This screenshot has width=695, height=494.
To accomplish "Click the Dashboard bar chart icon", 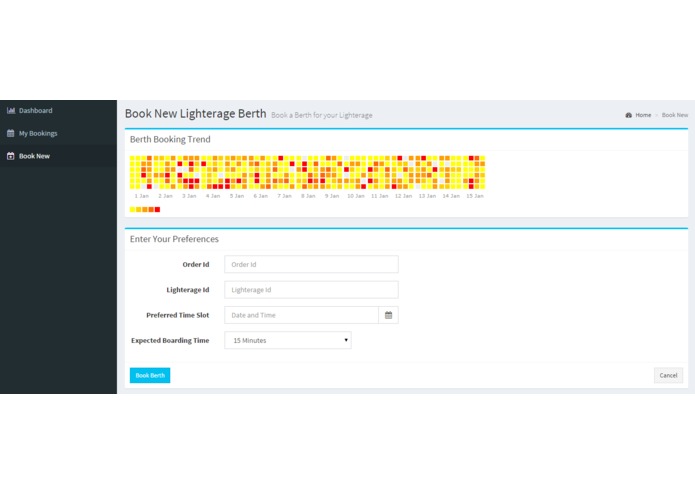I will pyautogui.click(x=11, y=110).
